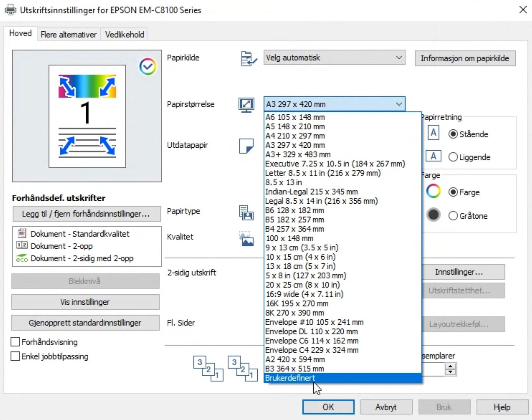Screen dimensions: 532x420
Task: Click the portrait page icon beside Stående
Action: (x=433, y=133)
